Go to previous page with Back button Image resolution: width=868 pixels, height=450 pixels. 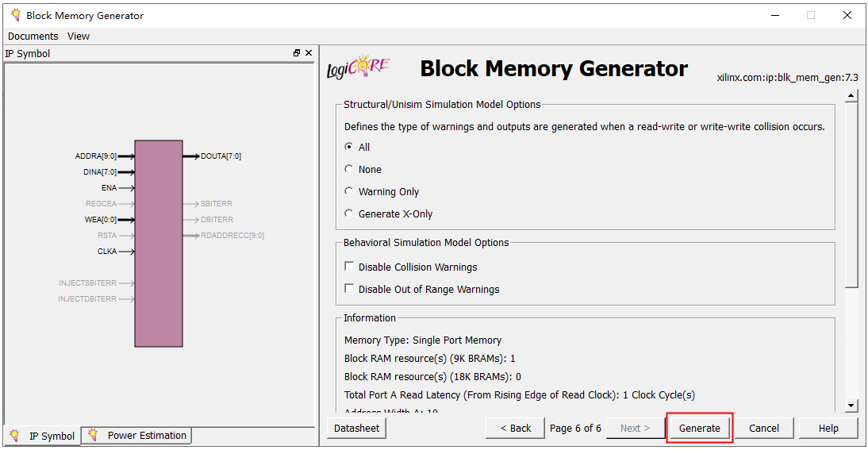coord(515,428)
